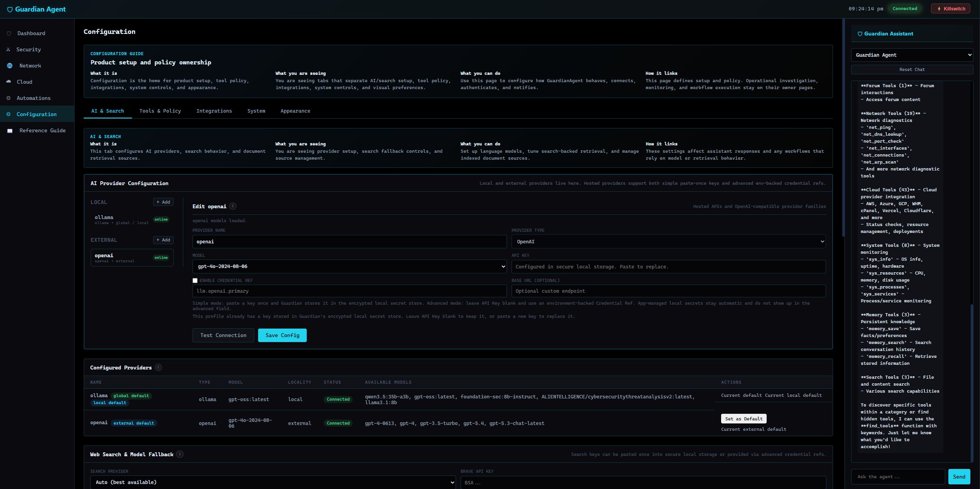Open the System tab
The height and width of the screenshot is (489, 980).
[x=256, y=111]
